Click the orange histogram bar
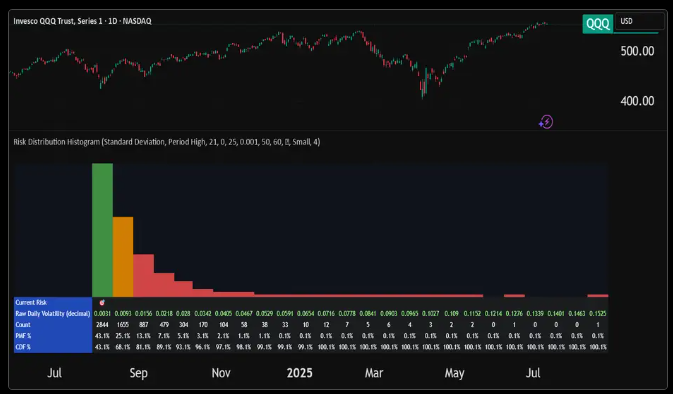The height and width of the screenshot is (394, 673). pyautogui.click(x=123, y=257)
